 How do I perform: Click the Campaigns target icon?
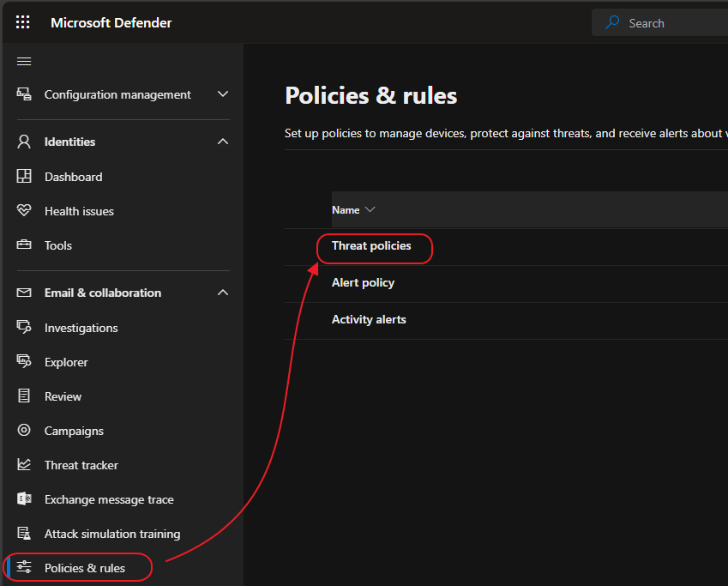24,431
